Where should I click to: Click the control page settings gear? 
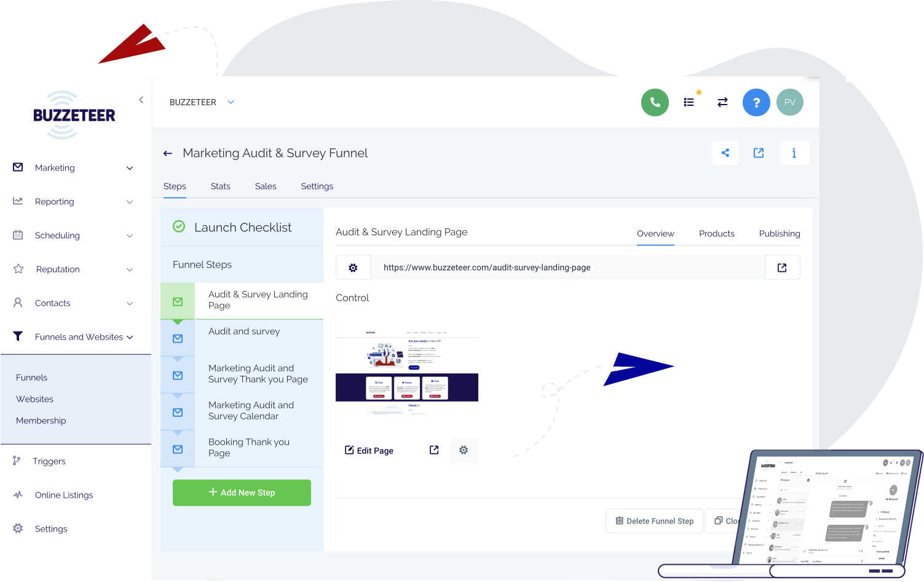(x=464, y=450)
